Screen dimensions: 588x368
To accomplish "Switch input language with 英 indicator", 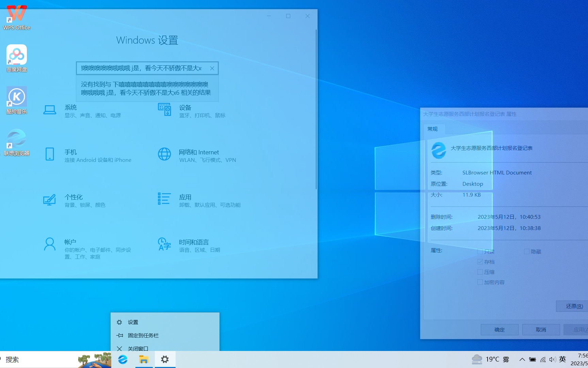I will tap(562, 359).
